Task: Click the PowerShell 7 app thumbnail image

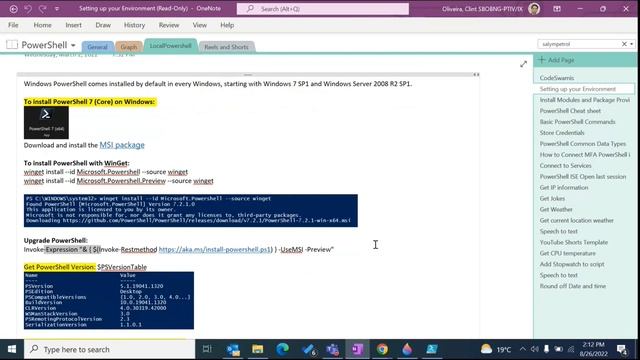Action: pos(46,122)
